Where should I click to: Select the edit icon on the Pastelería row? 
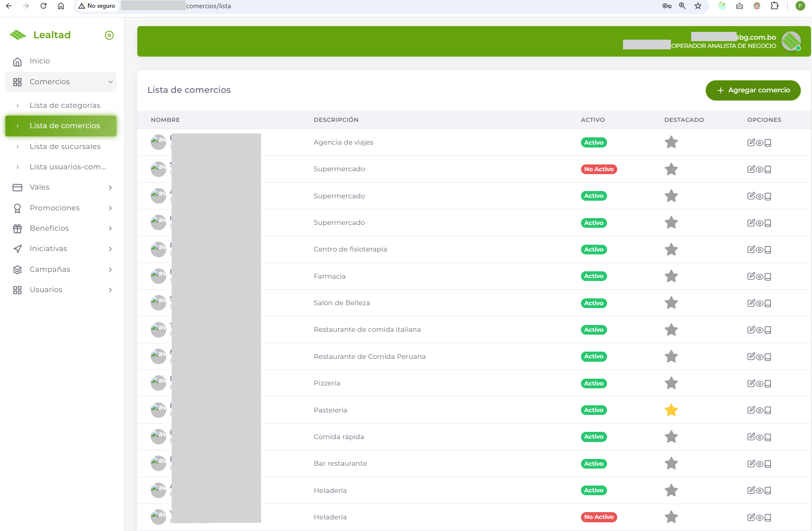(751, 410)
